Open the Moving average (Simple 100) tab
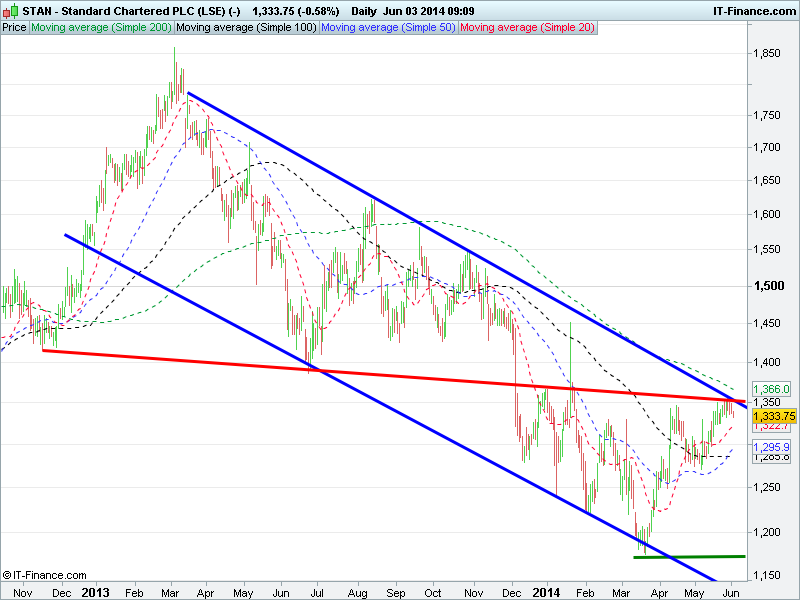 click(246, 28)
